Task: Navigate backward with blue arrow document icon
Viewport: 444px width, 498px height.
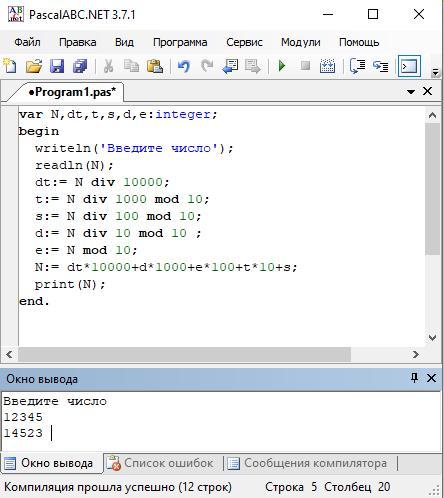Action: click(x=230, y=66)
